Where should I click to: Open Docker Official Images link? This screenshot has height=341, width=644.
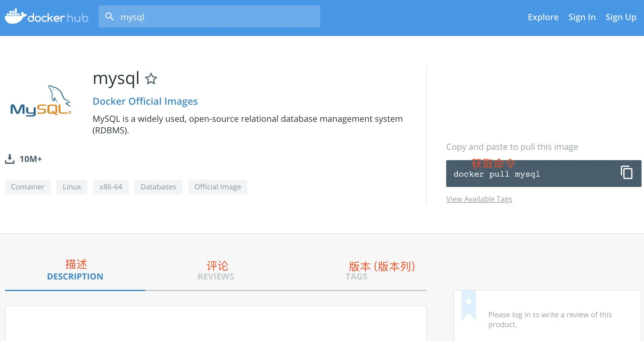point(145,101)
